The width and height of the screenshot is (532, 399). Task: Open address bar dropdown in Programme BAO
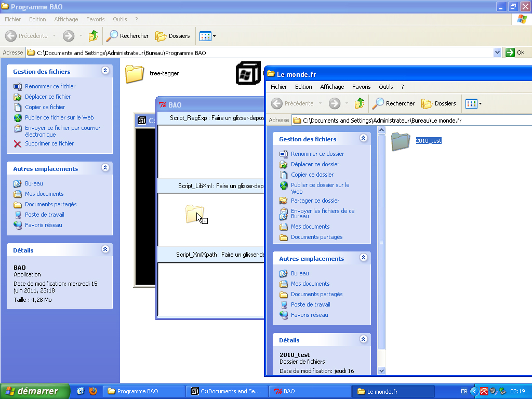[x=497, y=52]
